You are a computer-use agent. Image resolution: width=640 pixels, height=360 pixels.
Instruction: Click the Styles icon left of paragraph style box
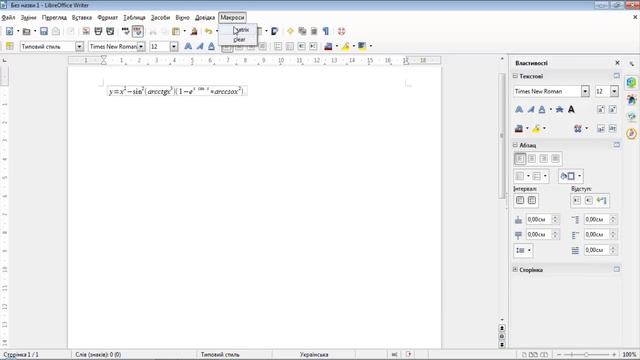click(9, 47)
